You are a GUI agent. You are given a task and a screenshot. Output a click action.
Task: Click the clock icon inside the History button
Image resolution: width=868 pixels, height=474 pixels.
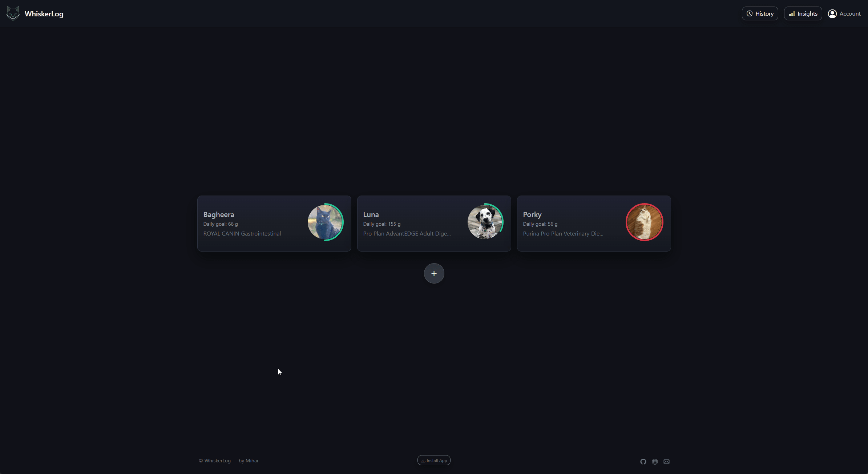pos(750,13)
